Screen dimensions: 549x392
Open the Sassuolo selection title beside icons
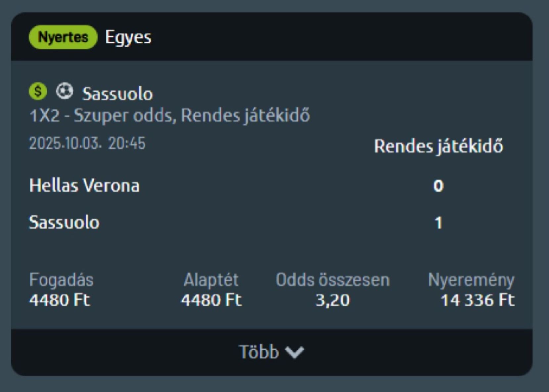[117, 94]
